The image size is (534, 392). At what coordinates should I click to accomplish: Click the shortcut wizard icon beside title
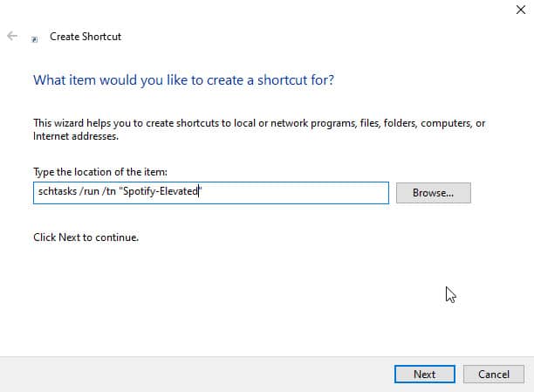[x=34, y=39]
